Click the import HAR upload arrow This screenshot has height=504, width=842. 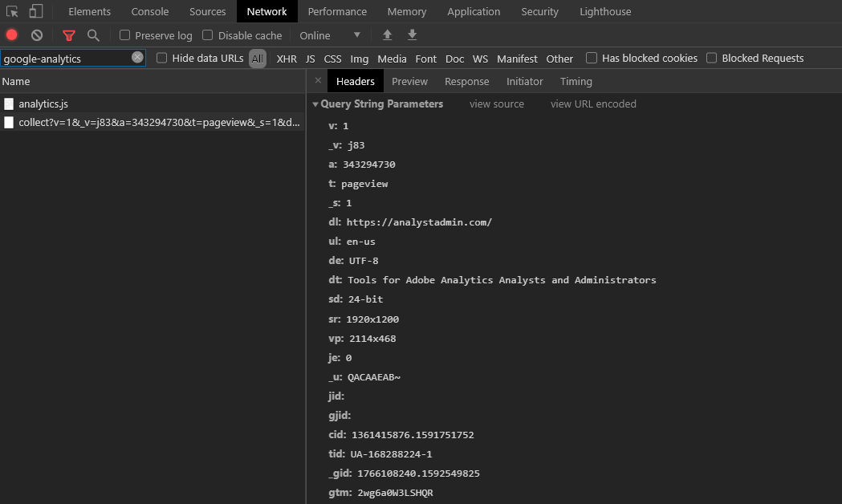388,35
